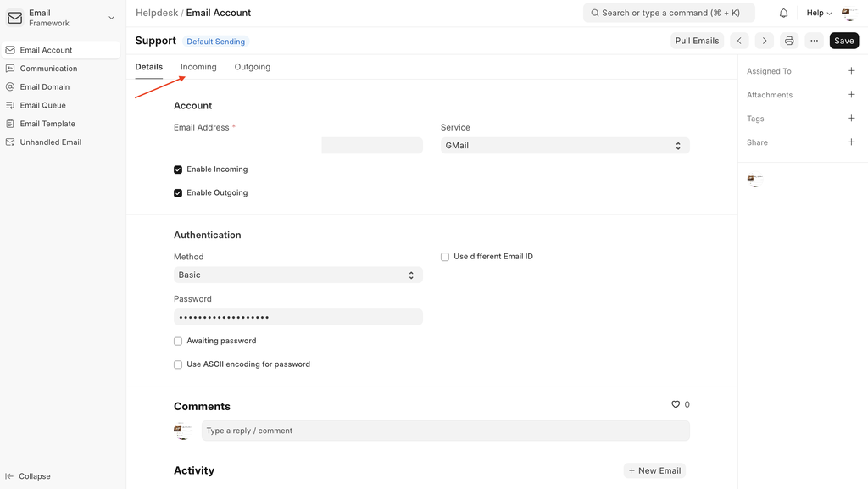Switch to the Outgoing tab

pyautogui.click(x=253, y=67)
